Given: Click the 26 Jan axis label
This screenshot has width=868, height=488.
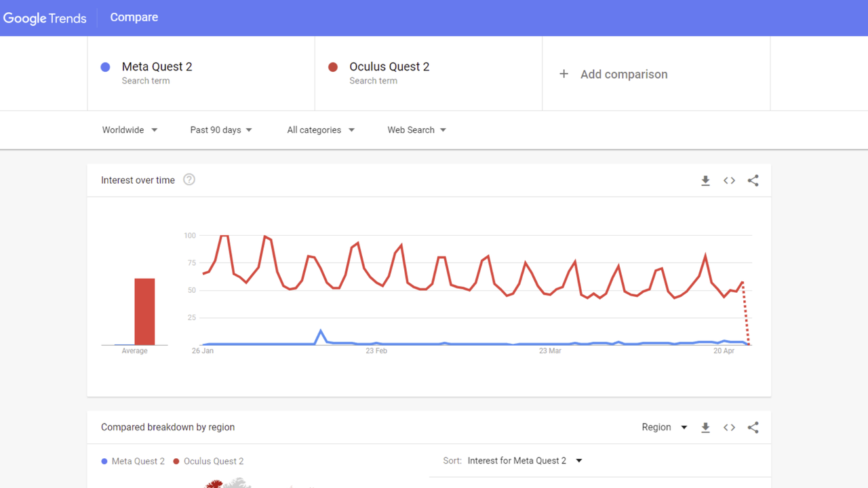Looking at the screenshot, I should tap(202, 351).
